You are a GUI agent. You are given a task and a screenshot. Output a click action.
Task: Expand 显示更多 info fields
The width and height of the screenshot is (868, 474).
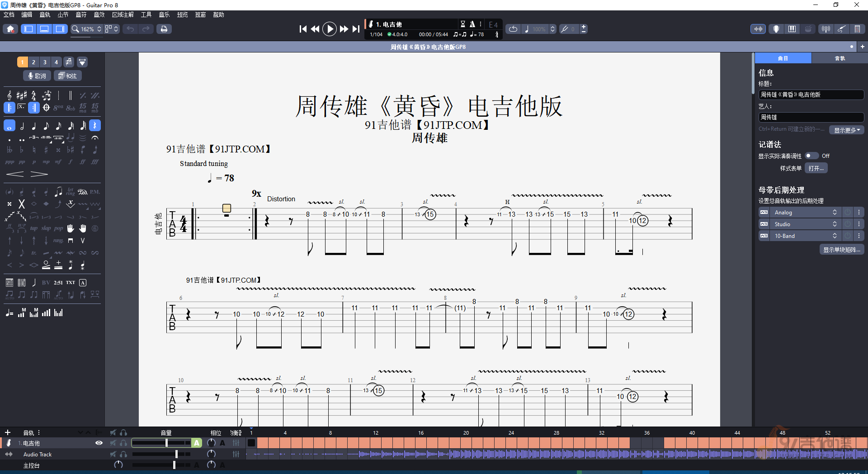click(x=847, y=130)
